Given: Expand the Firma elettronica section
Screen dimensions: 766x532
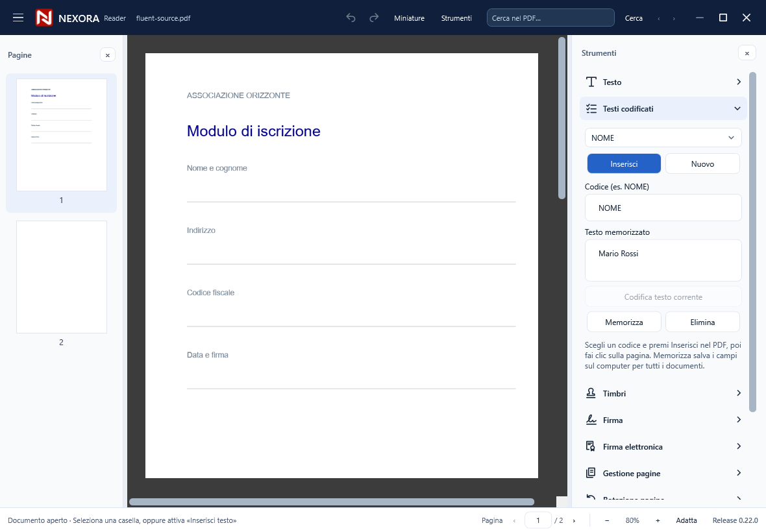Looking at the screenshot, I should tap(739, 446).
